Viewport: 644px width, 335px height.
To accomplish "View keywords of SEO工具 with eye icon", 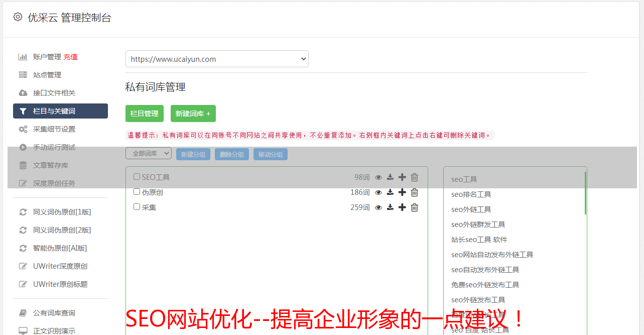I will 378,177.
